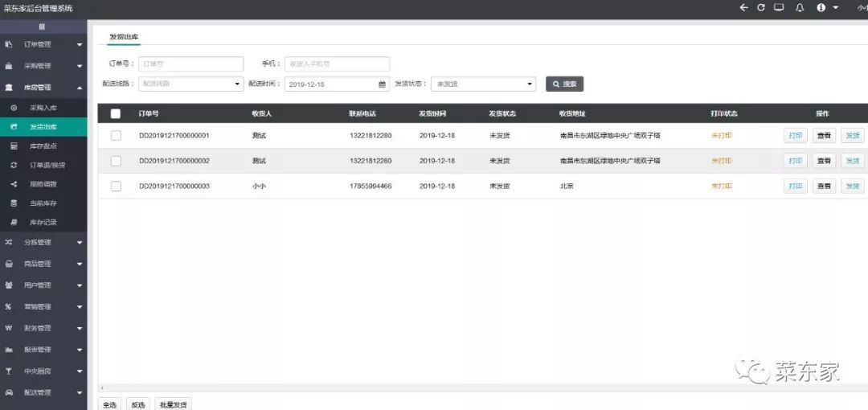Click the share icon beside 规格调整
The height and width of the screenshot is (410, 868).
pyautogui.click(x=14, y=184)
